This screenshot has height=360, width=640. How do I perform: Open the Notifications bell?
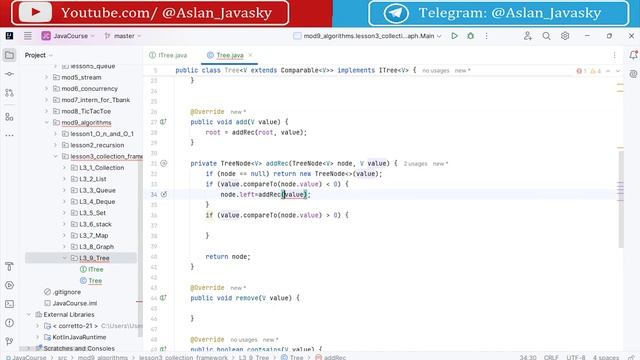click(x=633, y=55)
